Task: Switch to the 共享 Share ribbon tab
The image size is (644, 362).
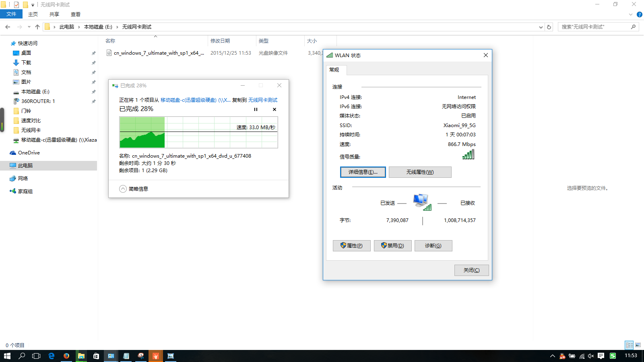Action: (54, 14)
